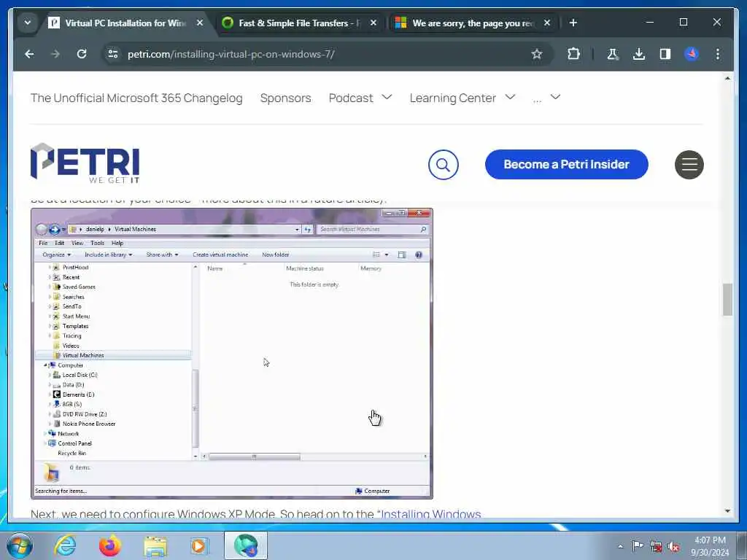Follow the Installing Windows link
The image size is (747, 560).
431,514
